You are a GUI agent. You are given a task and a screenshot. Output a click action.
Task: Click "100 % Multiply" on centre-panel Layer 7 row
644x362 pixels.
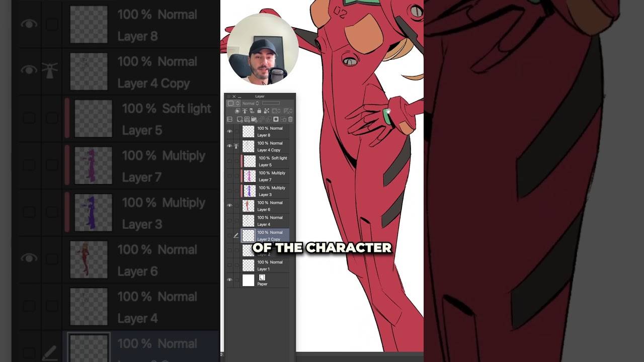(x=272, y=173)
